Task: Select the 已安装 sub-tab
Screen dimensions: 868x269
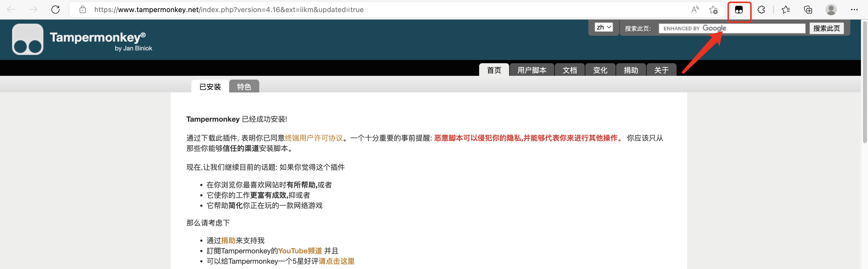Action: (210, 87)
